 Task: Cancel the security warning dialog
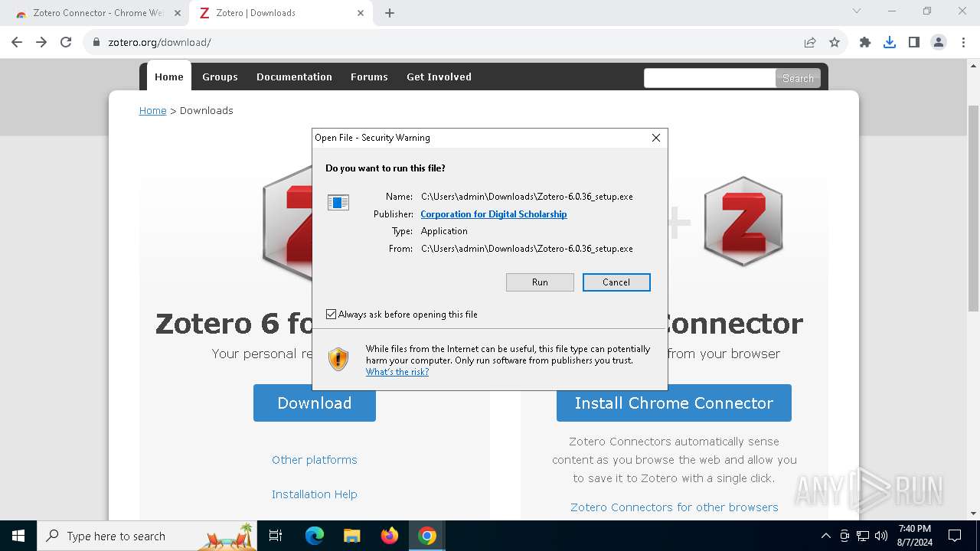point(616,282)
